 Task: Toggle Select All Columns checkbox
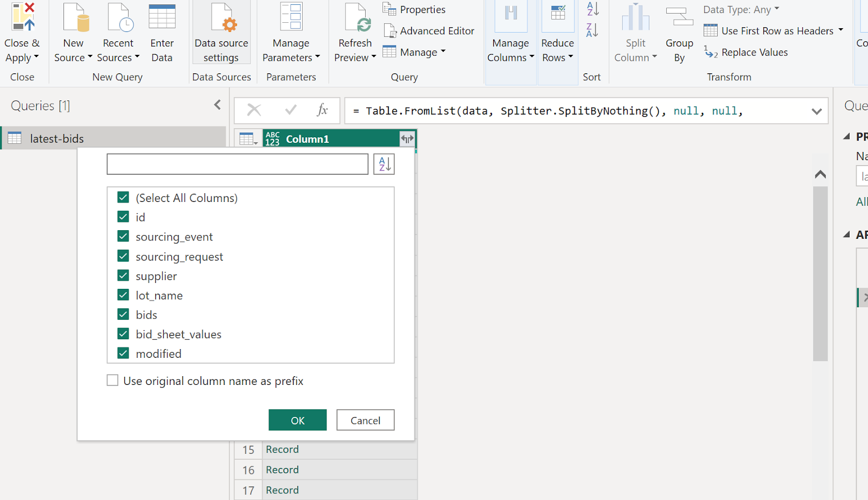pos(123,198)
